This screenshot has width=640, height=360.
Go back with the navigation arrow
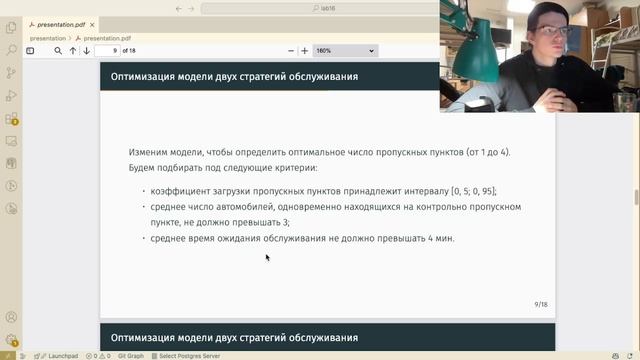coord(179,8)
